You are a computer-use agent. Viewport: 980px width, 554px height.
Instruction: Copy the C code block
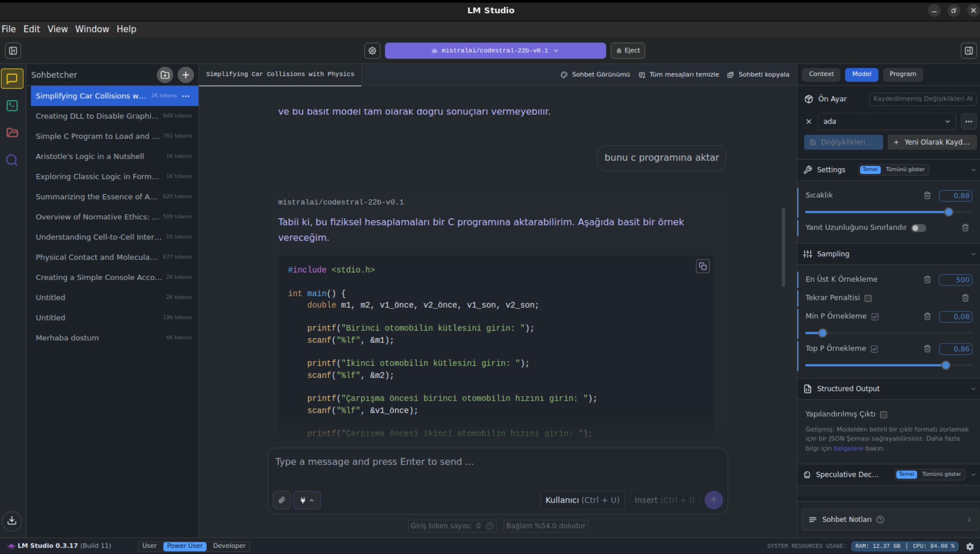(x=703, y=266)
